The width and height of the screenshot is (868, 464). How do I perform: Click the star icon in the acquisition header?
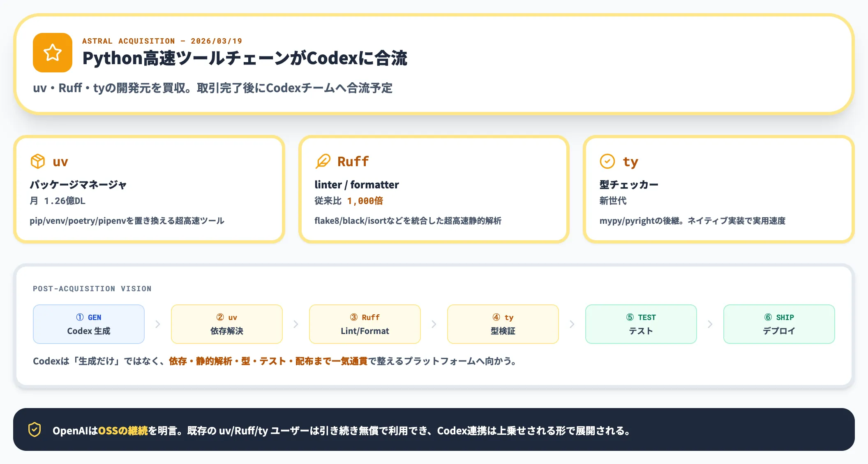(52, 53)
